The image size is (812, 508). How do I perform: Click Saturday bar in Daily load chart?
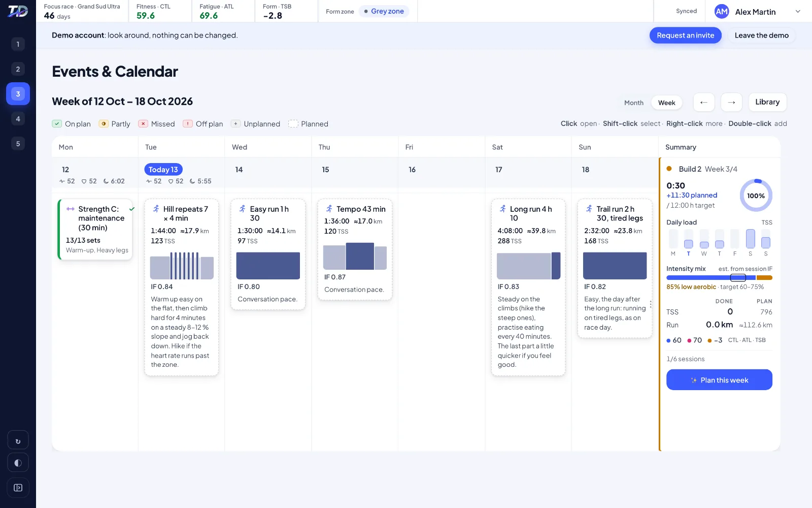tap(750, 239)
